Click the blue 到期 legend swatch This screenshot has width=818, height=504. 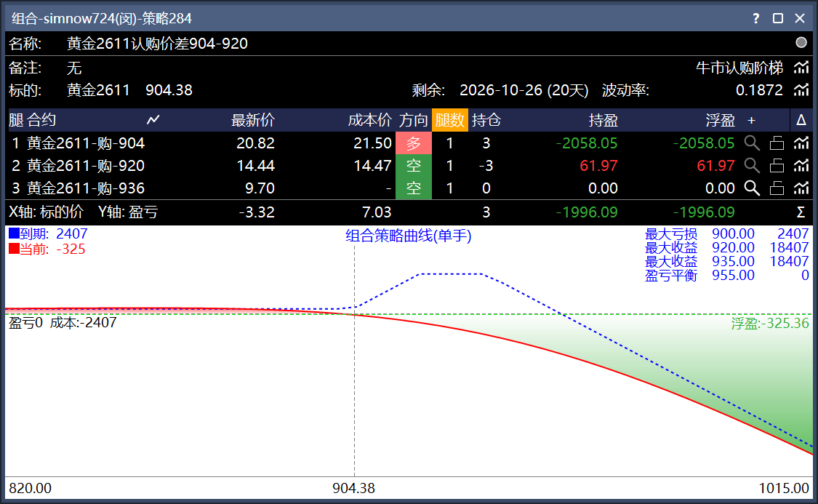[14, 233]
